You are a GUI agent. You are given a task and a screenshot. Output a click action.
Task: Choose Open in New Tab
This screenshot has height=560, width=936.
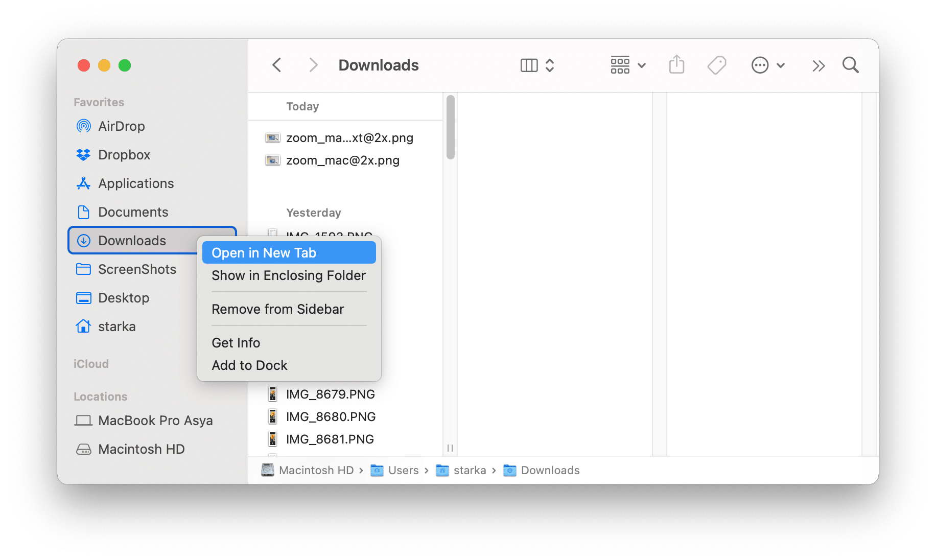289,253
